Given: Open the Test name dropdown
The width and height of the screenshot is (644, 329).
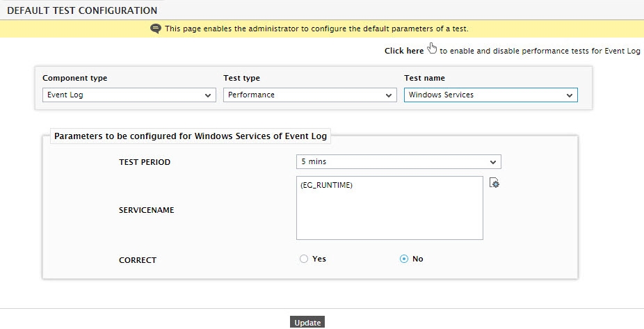Looking at the screenshot, I should [491, 95].
